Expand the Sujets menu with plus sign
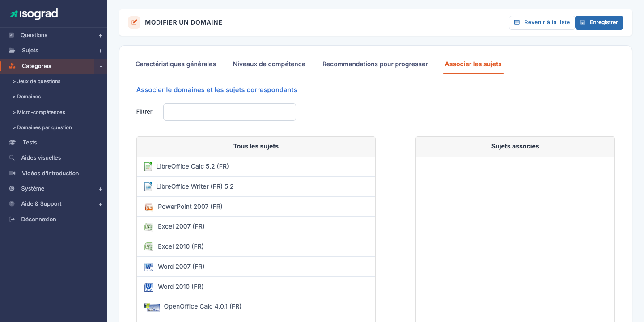Screen dimensions: 644x322 [x=100, y=51]
